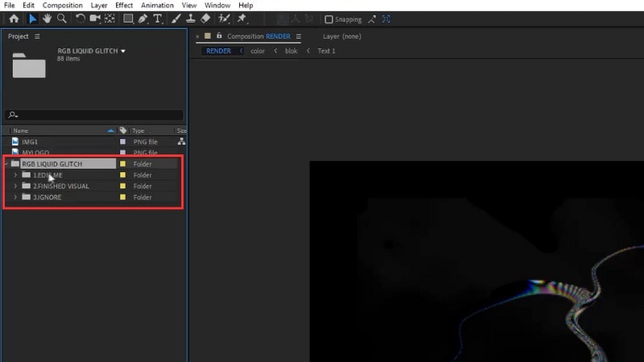644x362 pixels.
Task: Select the Zoom magnifier tool
Action: (62, 19)
